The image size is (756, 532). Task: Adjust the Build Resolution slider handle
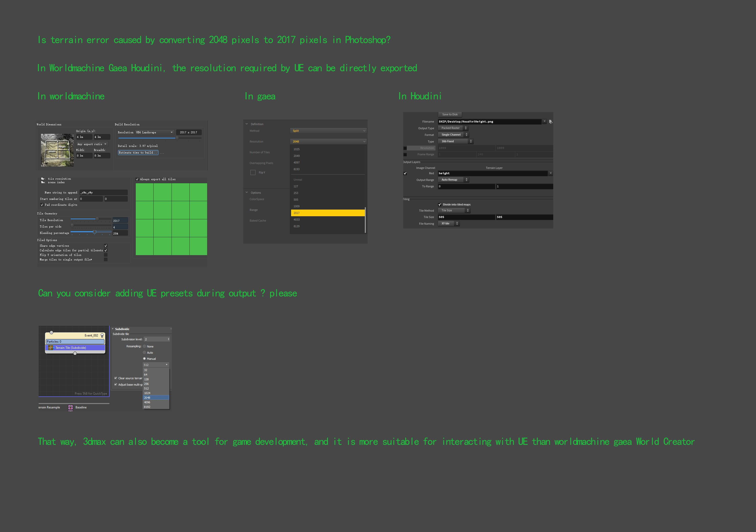177,138
